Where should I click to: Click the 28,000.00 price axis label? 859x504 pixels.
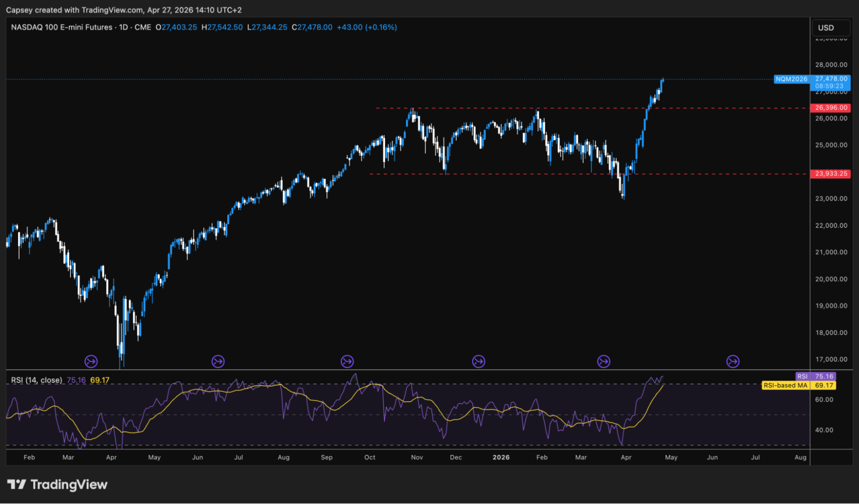[831, 65]
